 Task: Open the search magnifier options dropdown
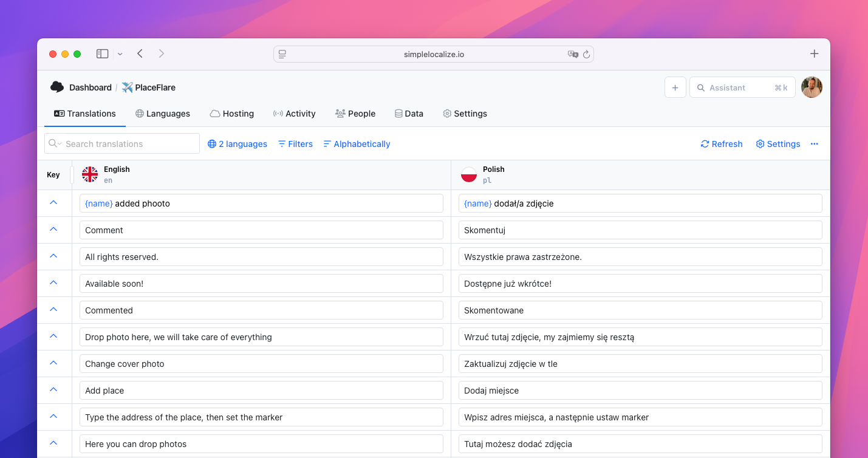[x=55, y=143]
